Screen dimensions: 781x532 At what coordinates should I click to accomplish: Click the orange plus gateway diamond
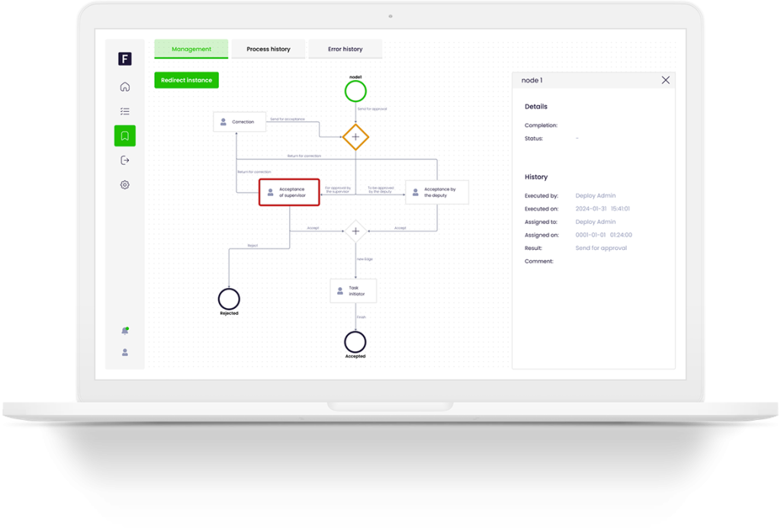coord(355,137)
